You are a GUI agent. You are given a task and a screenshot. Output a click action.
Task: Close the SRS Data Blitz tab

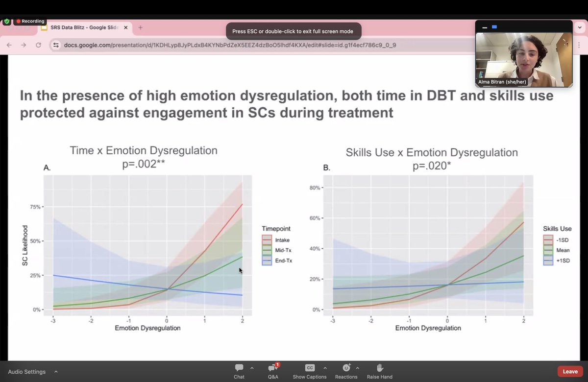pyautogui.click(x=126, y=28)
